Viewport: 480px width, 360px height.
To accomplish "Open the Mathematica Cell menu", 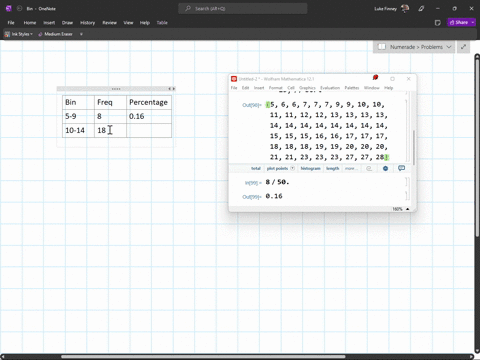I will (291, 88).
